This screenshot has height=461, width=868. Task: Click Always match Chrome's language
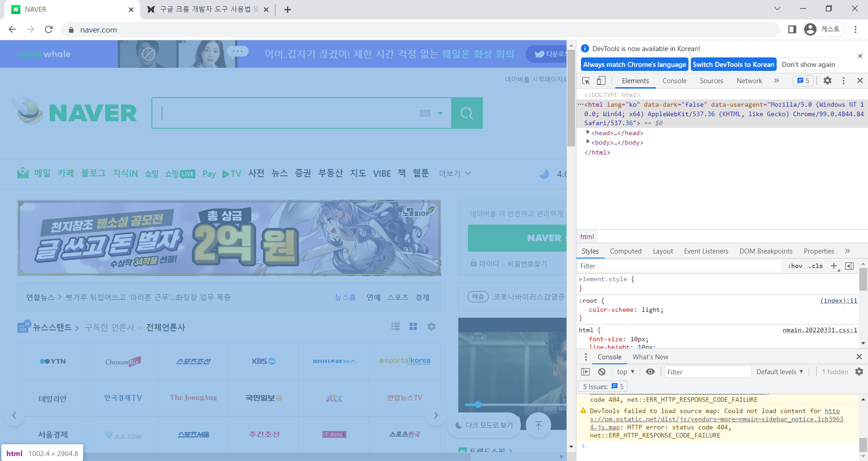634,65
